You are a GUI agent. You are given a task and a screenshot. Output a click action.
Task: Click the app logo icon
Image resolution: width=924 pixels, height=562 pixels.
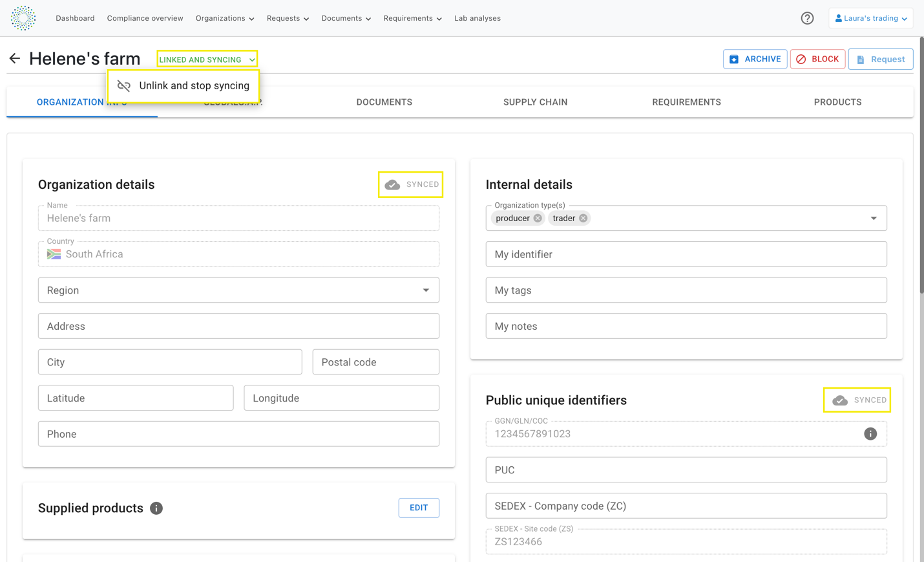point(23,18)
